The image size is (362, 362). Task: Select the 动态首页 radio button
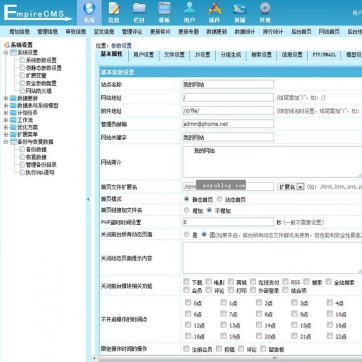pyautogui.click(x=219, y=199)
